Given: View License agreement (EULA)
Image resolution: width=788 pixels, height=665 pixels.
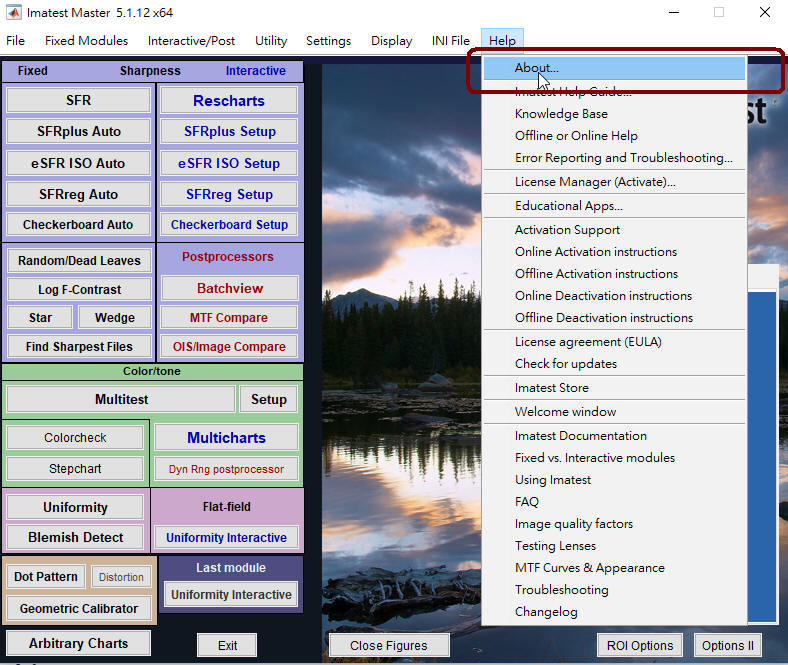Looking at the screenshot, I should click(614, 342).
